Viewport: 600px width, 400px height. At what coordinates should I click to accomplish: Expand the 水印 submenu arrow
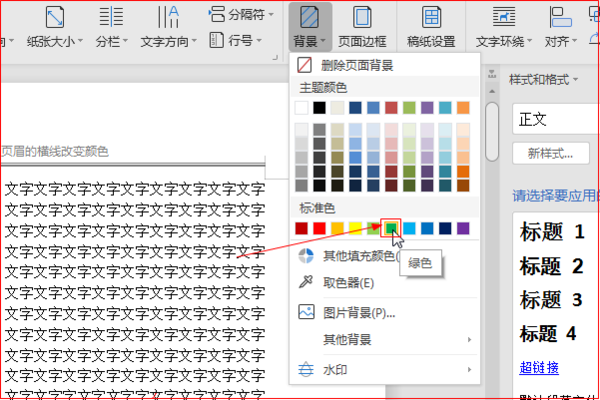(469, 369)
